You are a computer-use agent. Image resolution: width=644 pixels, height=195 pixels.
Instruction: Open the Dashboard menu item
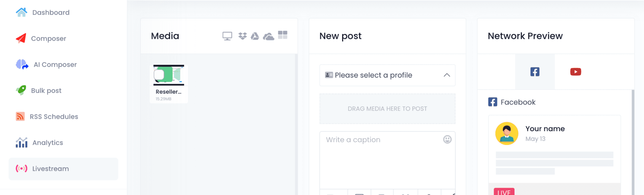coord(51,12)
